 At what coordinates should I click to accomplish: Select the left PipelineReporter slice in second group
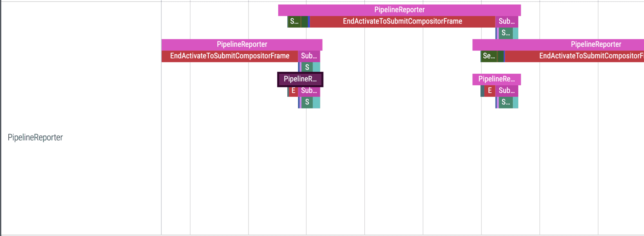(242, 44)
